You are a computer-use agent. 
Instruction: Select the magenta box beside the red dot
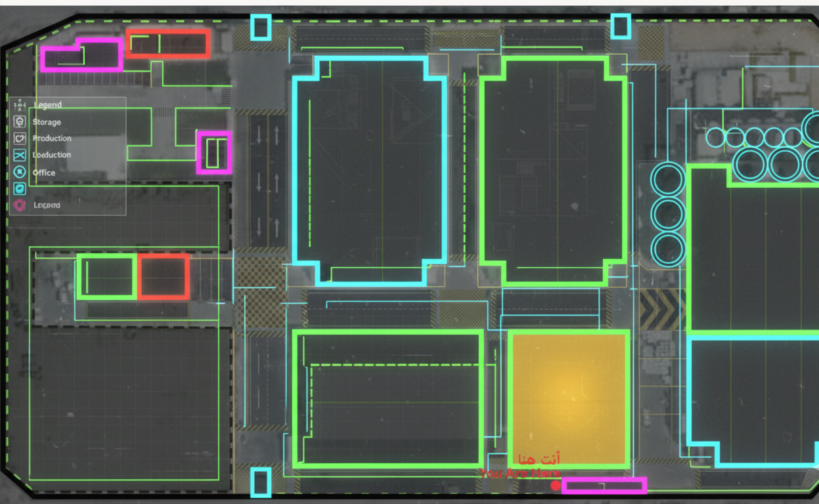604,486
